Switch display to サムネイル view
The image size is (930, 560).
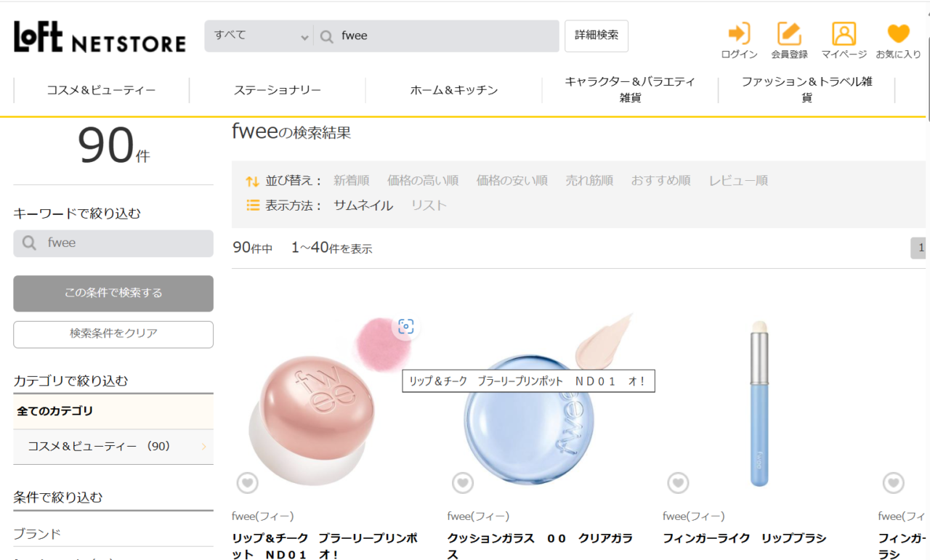(x=363, y=206)
